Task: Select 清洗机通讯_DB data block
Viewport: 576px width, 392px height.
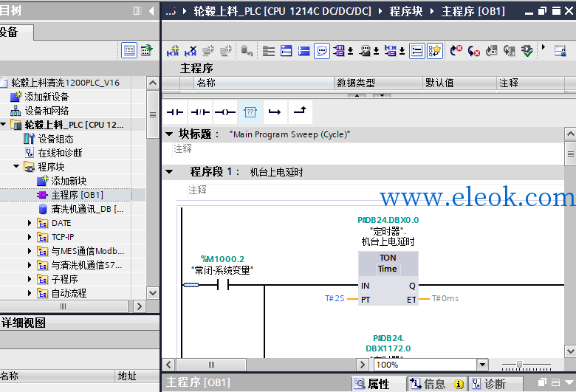Action: [87, 209]
